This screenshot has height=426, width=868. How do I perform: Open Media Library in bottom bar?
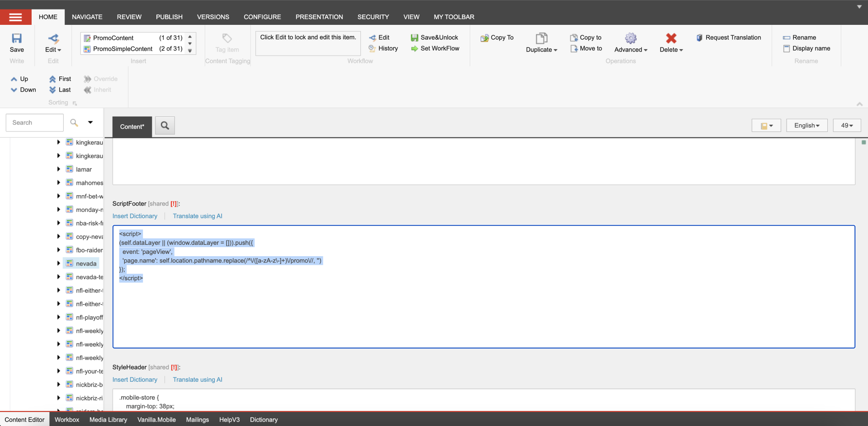(108, 420)
